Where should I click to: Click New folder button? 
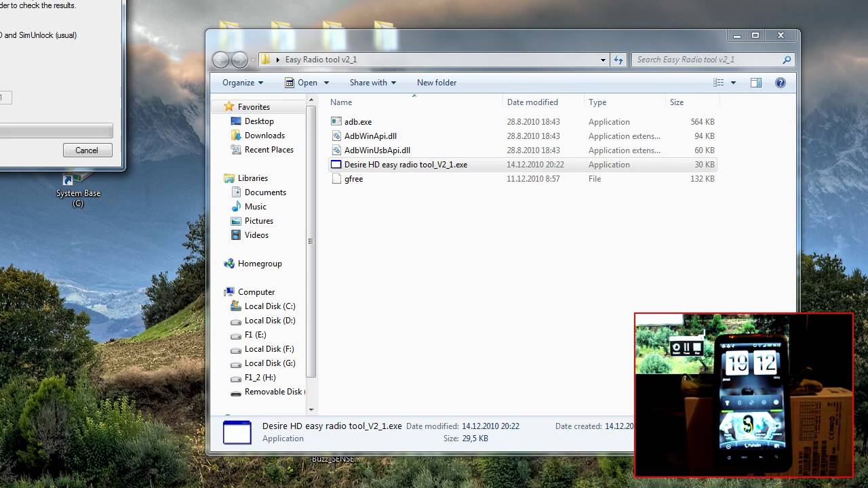[x=437, y=83]
